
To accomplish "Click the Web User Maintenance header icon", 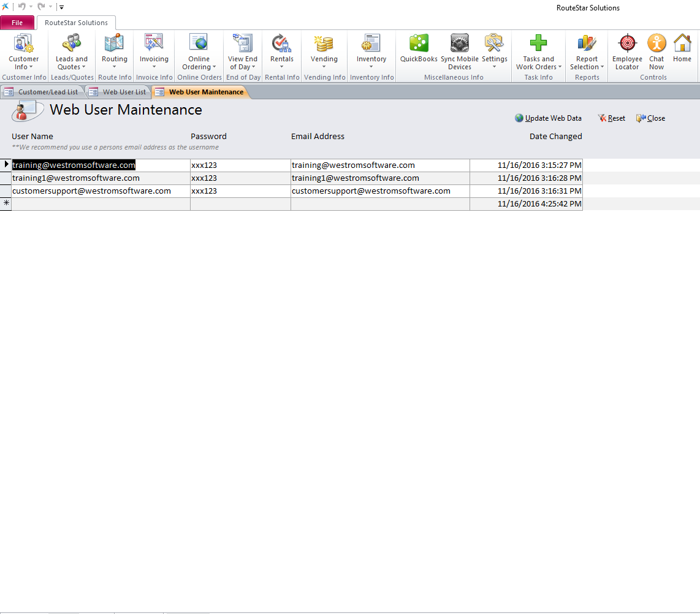I will [28, 111].
